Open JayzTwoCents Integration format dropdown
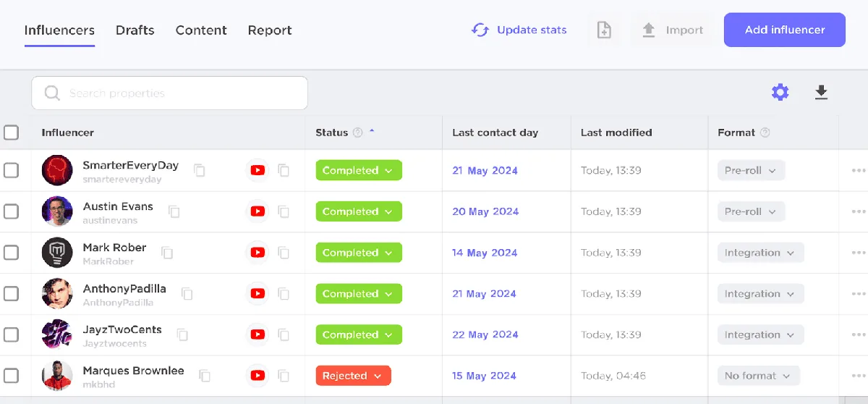Viewport: 868px width, 404px height. point(760,334)
